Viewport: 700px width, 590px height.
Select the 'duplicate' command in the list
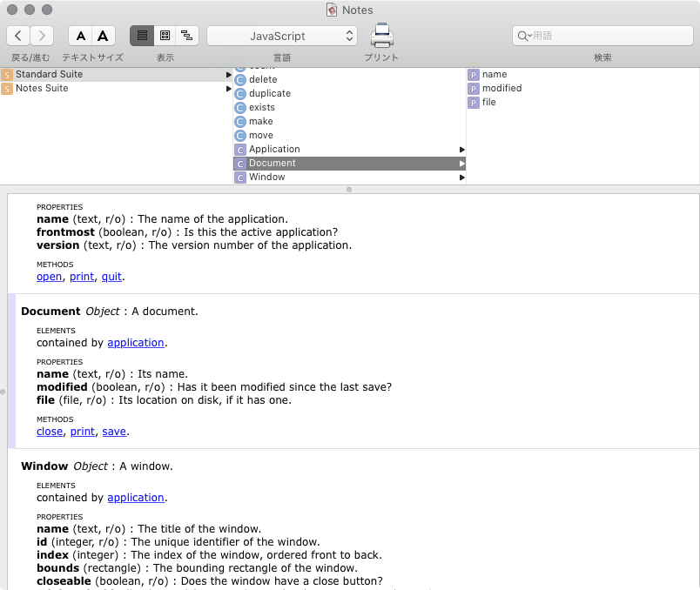tap(269, 93)
